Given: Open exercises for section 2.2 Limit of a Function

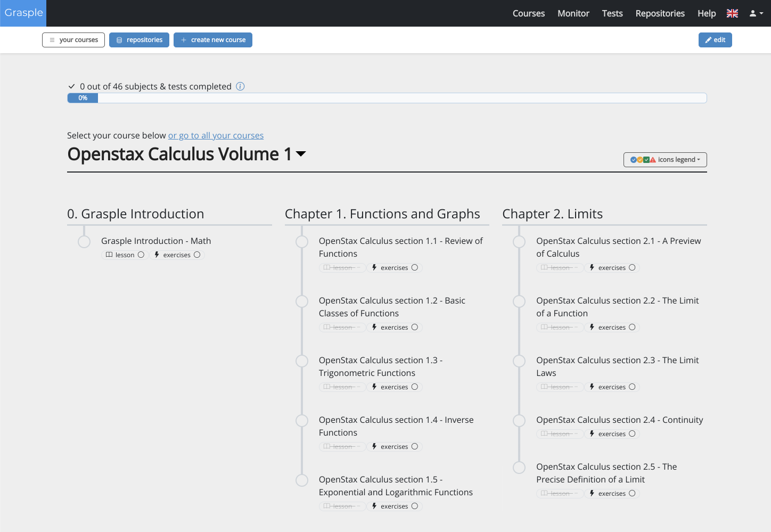Looking at the screenshot, I should (x=612, y=328).
